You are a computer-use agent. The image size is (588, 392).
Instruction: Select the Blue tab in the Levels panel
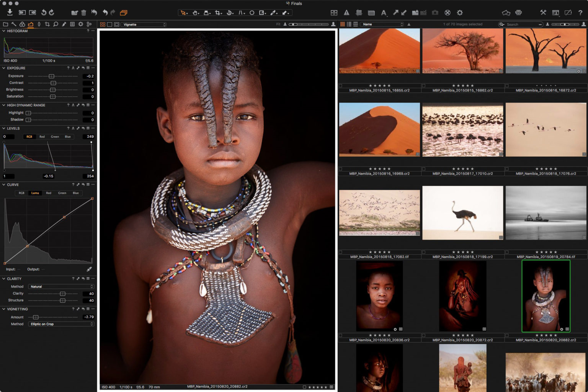pos(69,137)
